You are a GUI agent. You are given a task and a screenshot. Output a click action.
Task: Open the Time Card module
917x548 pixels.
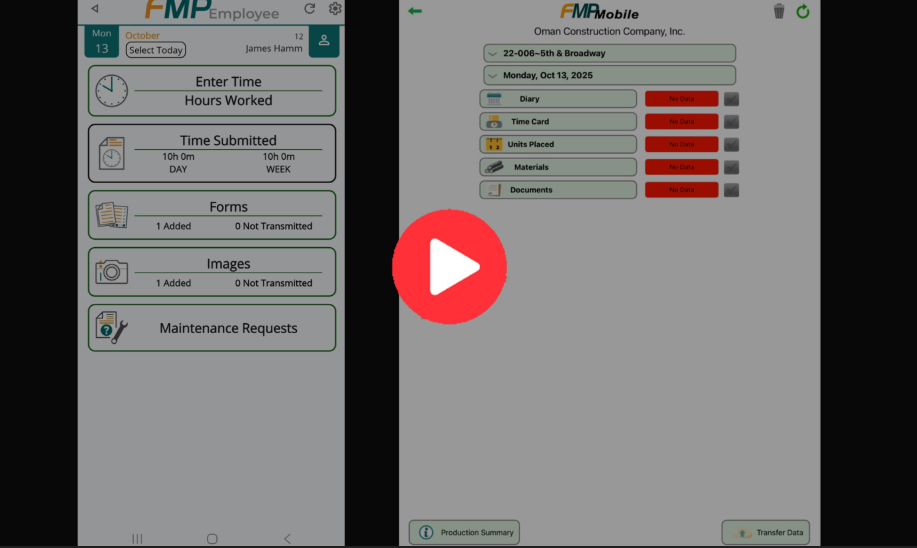558,122
